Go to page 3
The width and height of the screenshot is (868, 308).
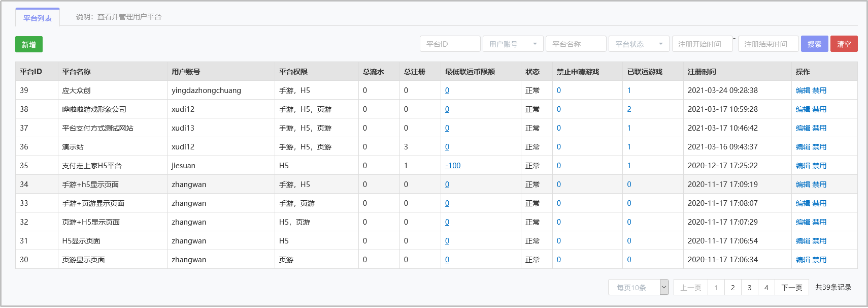click(x=749, y=287)
